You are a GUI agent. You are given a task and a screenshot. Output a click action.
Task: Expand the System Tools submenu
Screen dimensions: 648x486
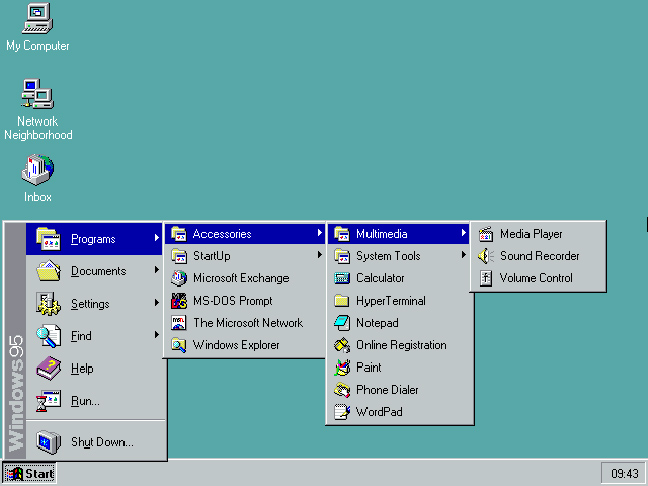pyautogui.click(x=388, y=256)
